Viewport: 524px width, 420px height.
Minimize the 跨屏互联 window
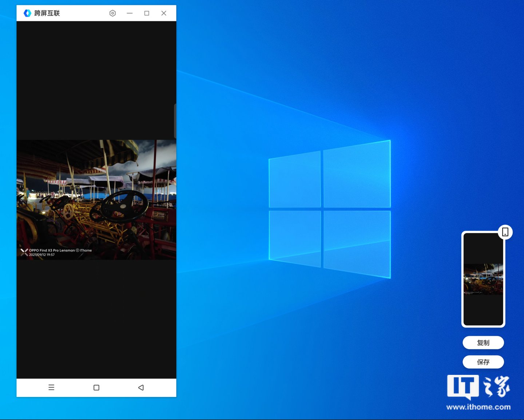[130, 13]
